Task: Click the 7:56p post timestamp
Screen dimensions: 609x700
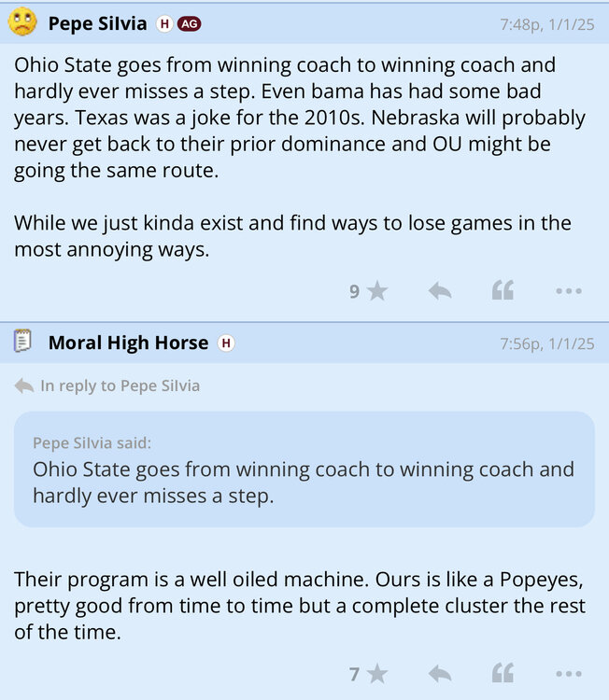Action: [546, 344]
